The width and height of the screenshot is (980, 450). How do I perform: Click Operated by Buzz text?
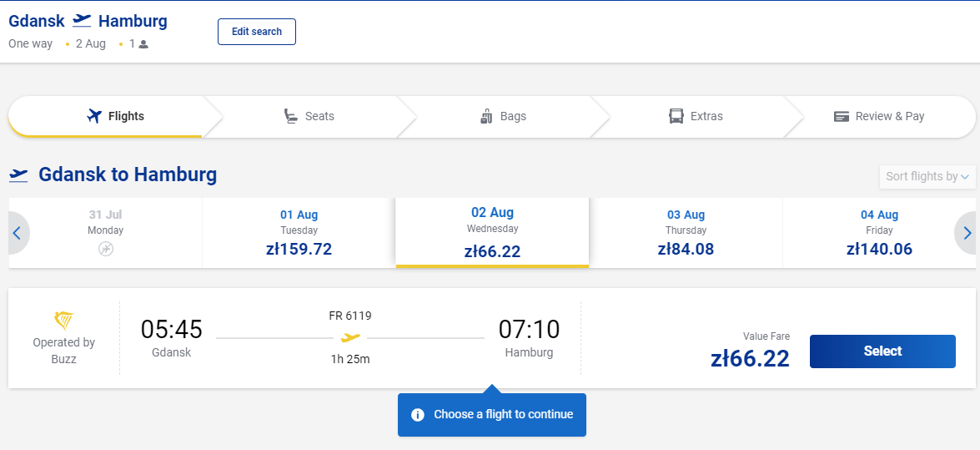63,351
